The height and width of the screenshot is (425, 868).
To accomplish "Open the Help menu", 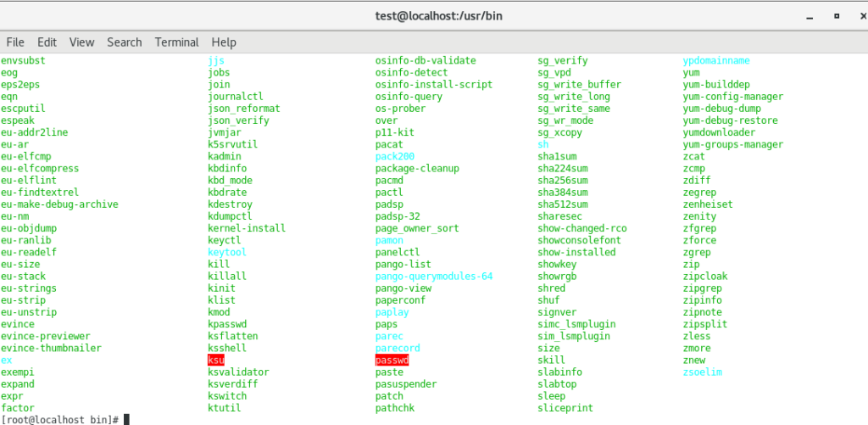I will pos(224,42).
